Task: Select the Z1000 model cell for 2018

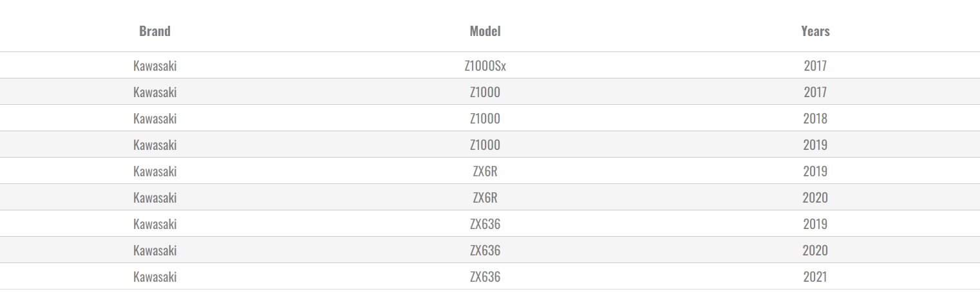Action: tap(485, 118)
